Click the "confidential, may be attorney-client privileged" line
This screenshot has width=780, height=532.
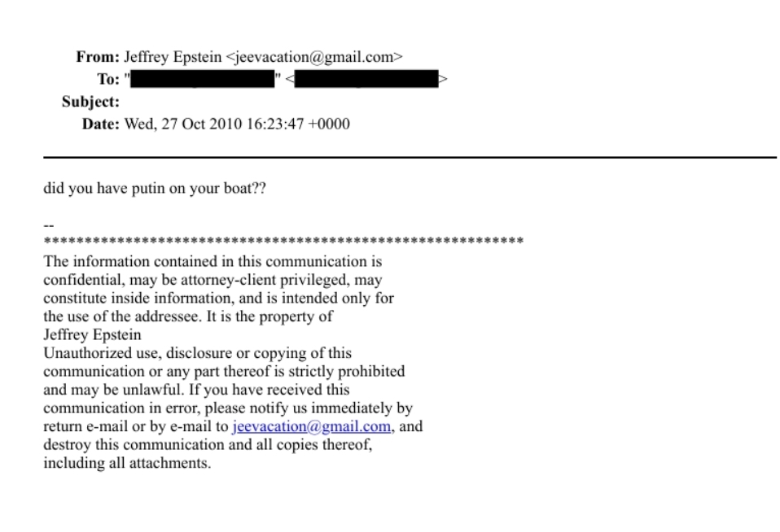[213, 280]
